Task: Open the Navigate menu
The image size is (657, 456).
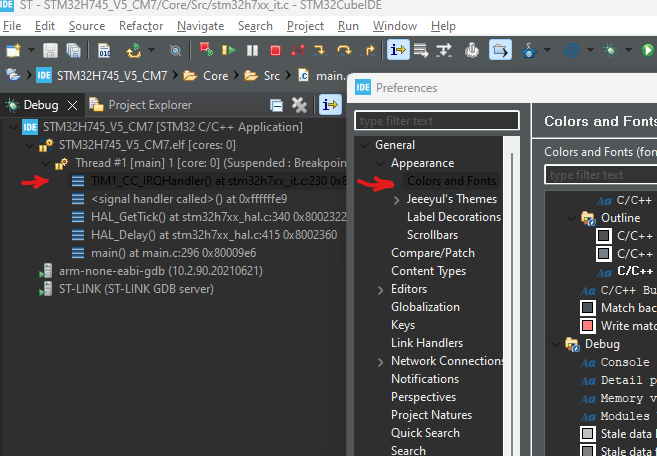Action: tap(200, 26)
